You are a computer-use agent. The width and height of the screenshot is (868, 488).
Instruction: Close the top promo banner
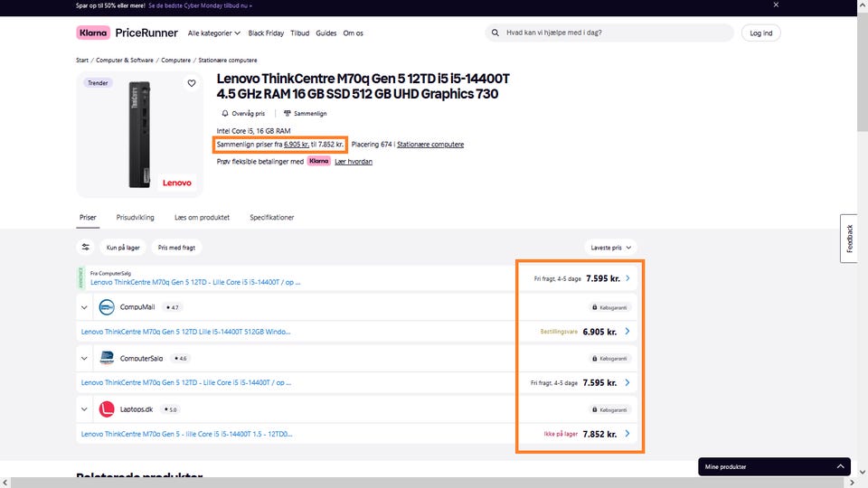tap(775, 5)
